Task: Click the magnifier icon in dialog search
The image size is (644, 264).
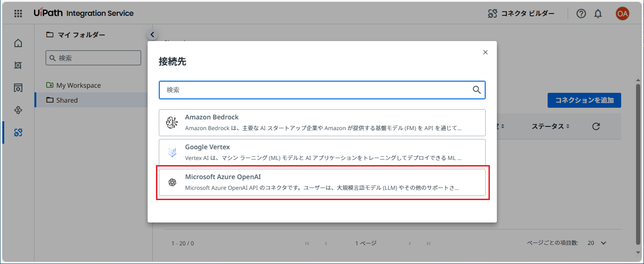Action: (x=476, y=90)
